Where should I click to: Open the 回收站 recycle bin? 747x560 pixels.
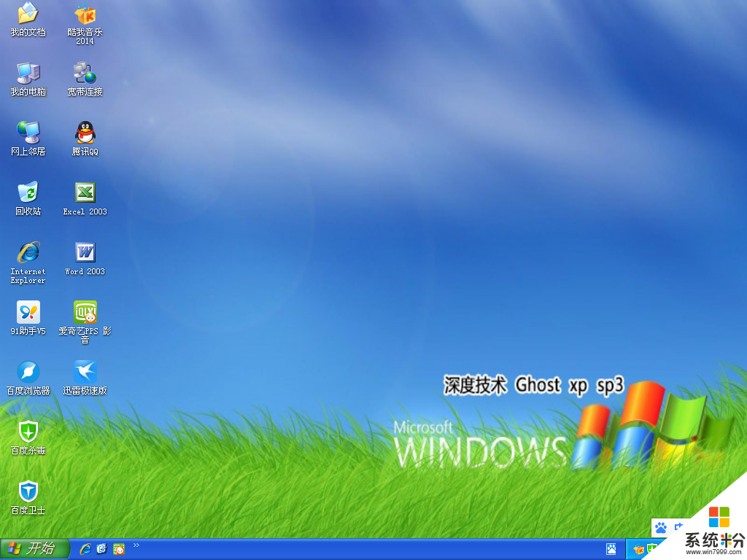tap(28, 193)
